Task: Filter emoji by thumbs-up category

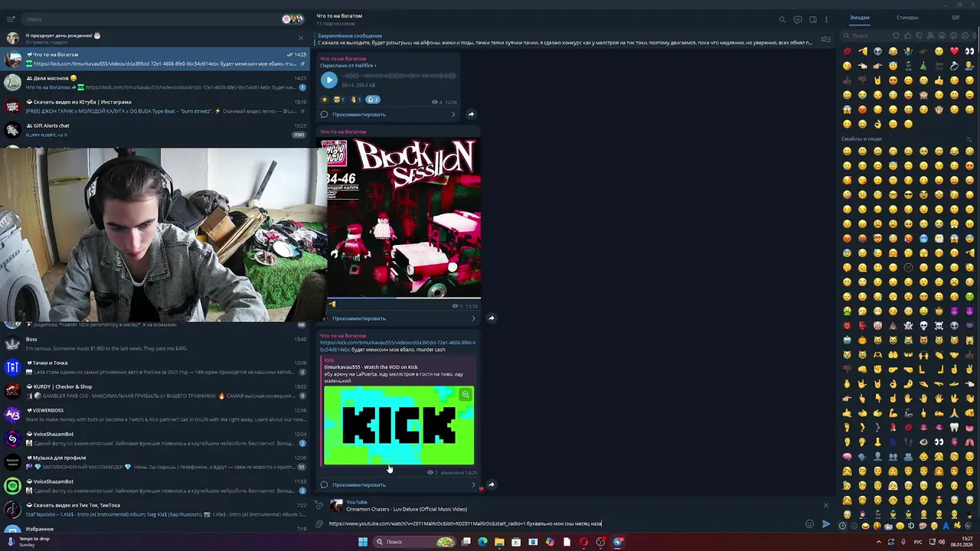Action: coord(907,36)
